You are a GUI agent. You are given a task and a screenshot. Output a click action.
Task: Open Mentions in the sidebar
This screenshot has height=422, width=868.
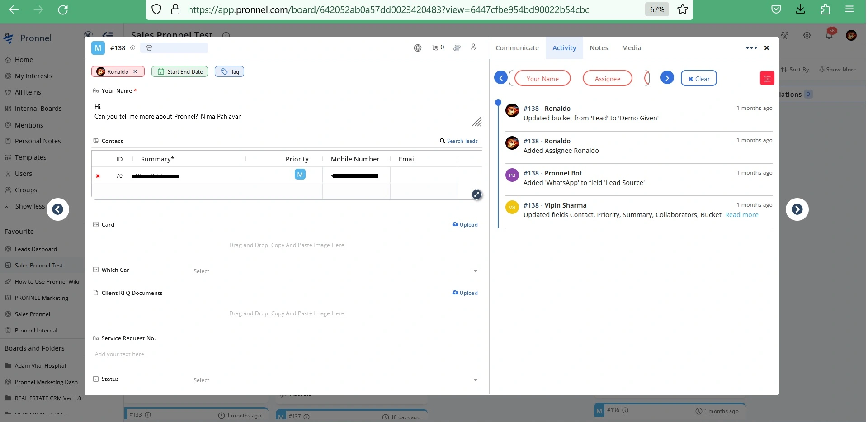(x=29, y=125)
